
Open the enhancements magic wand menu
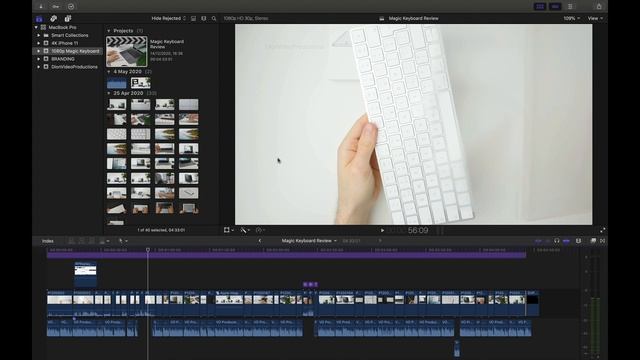click(245, 230)
